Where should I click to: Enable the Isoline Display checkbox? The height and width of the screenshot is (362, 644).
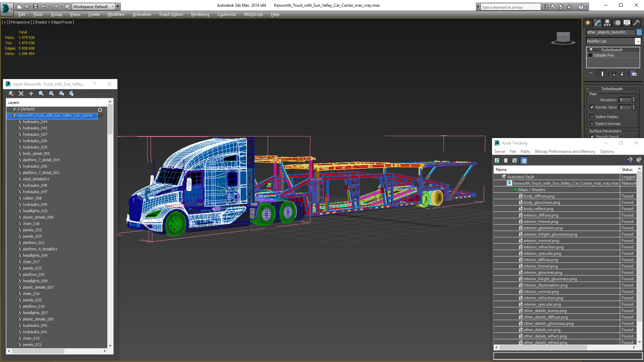[x=592, y=117]
